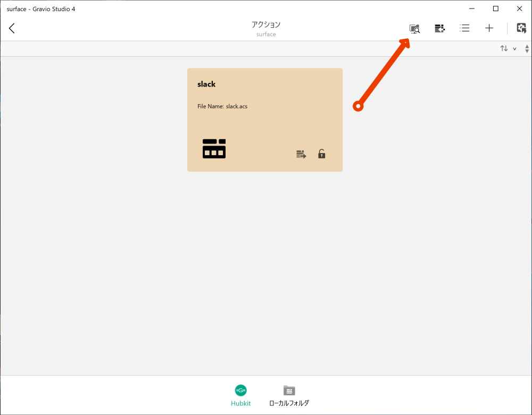Switch to the ローカルフォルダ tab
Viewport: 532px width, 415px height.
click(289, 395)
